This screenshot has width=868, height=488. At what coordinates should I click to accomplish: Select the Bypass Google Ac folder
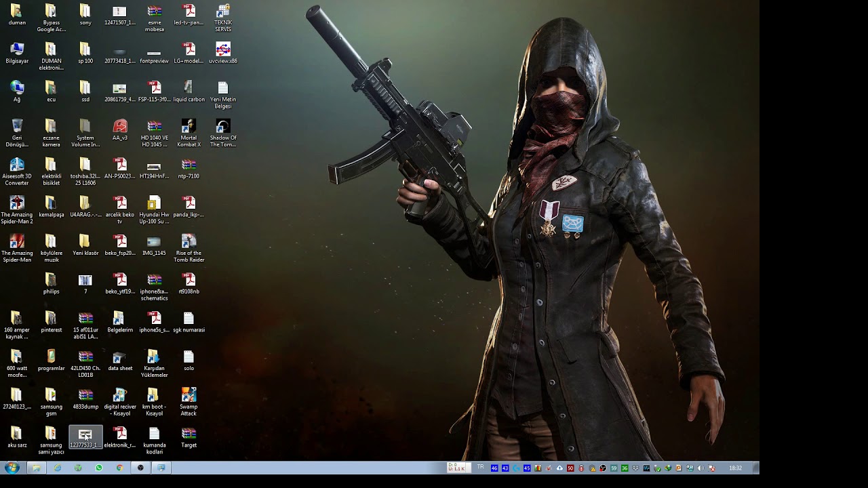tap(51, 18)
